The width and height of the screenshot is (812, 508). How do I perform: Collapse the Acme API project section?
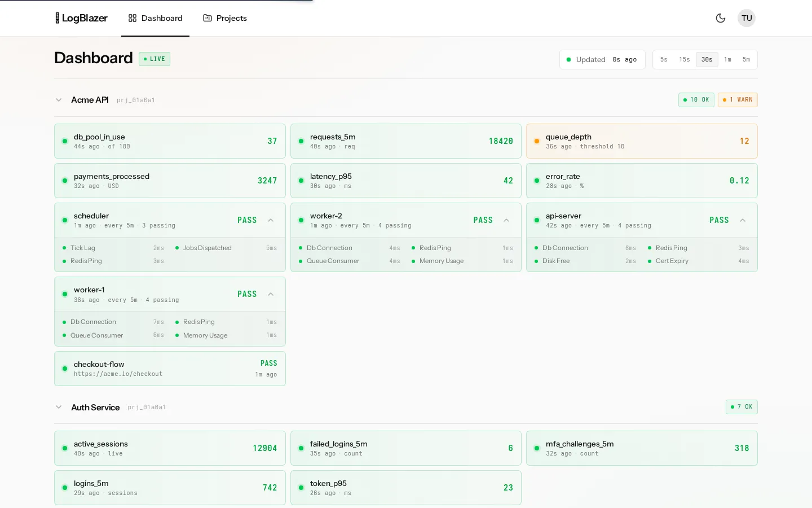59,100
